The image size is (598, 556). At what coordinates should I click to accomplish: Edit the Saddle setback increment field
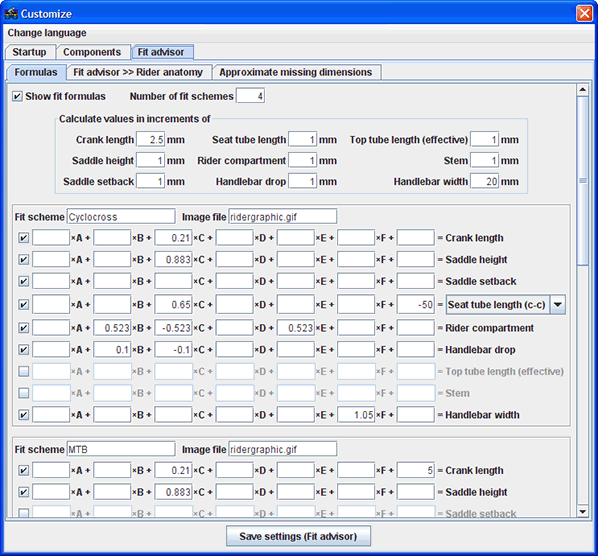coord(151,182)
